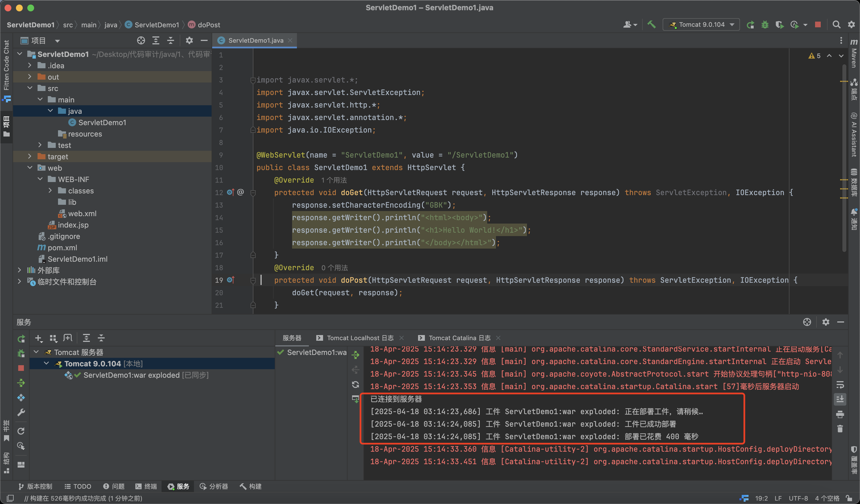Print the console output
This screenshot has width=860, height=504.
(840, 414)
